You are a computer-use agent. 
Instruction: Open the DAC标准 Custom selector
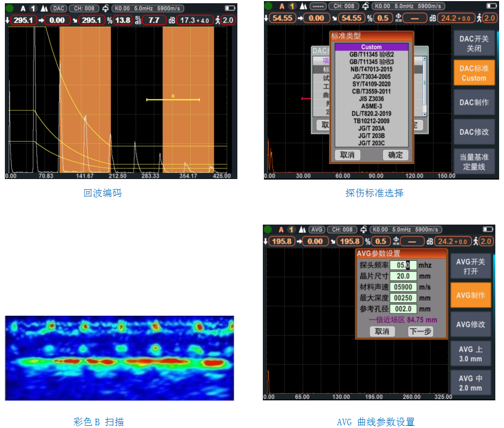474,73
